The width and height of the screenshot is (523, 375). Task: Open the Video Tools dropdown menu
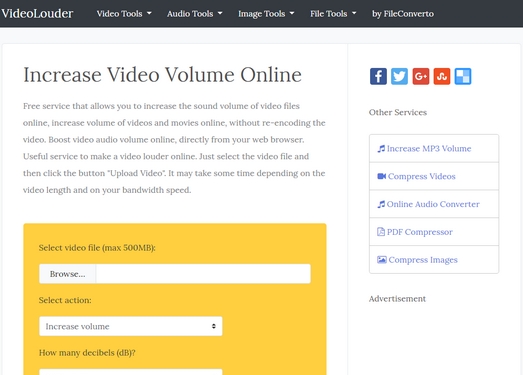(124, 14)
